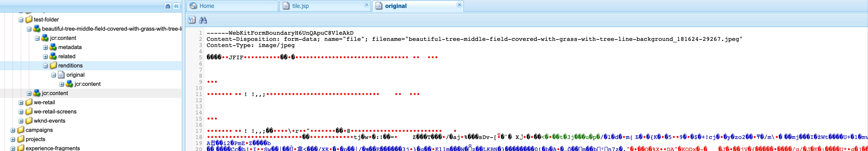Screen dimensions: 868x151
Task: Expand the we-retail folder
Action: pos(21,103)
